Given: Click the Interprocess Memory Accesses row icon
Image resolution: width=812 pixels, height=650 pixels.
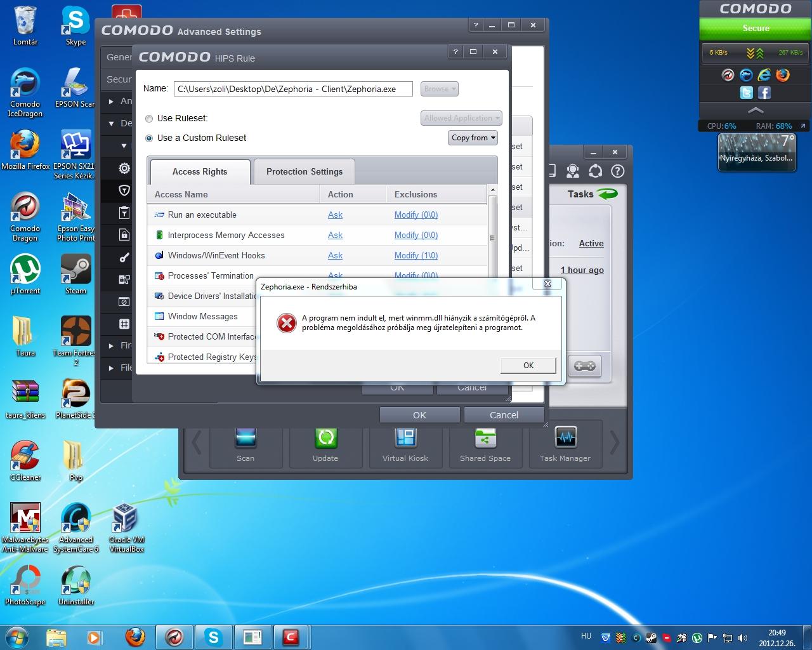Looking at the screenshot, I should pyautogui.click(x=159, y=235).
